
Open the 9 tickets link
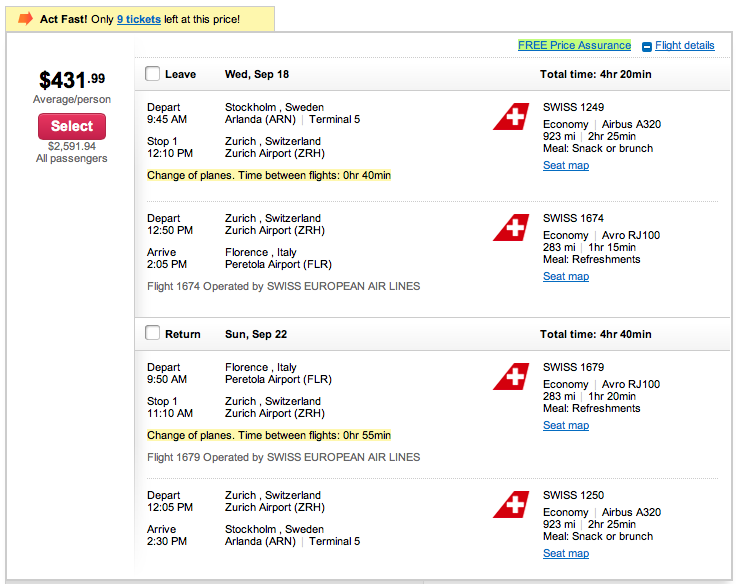click(x=139, y=19)
